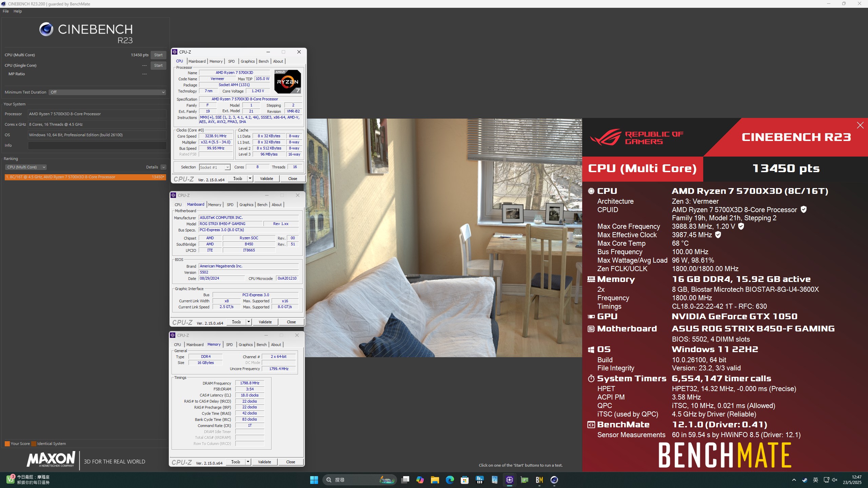Click the Info text field in Your System
Viewport: 868px width, 488px height.
(97, 145)
